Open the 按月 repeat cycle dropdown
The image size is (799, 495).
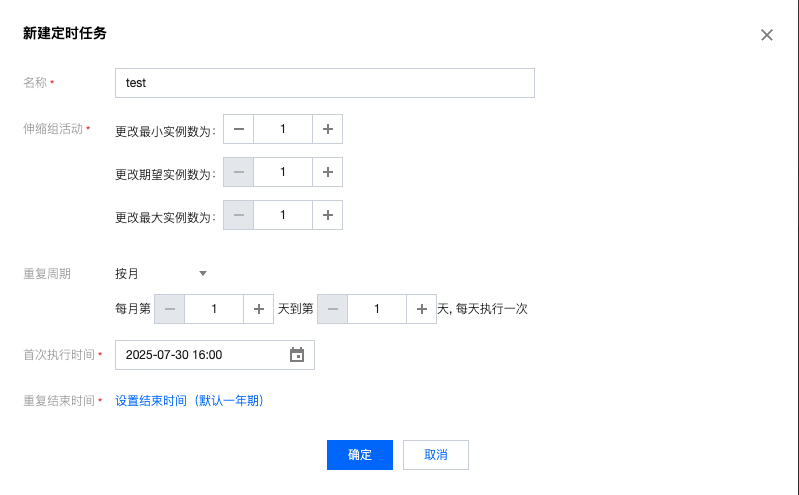(162, 273)
